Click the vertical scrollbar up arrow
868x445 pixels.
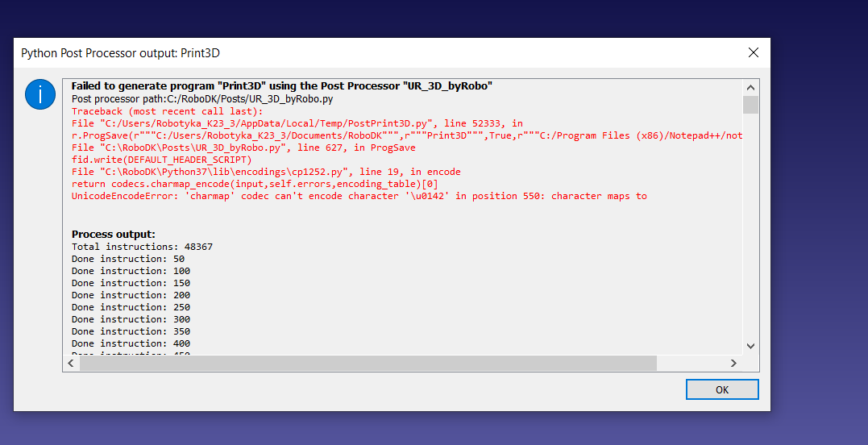coord(750,87)
